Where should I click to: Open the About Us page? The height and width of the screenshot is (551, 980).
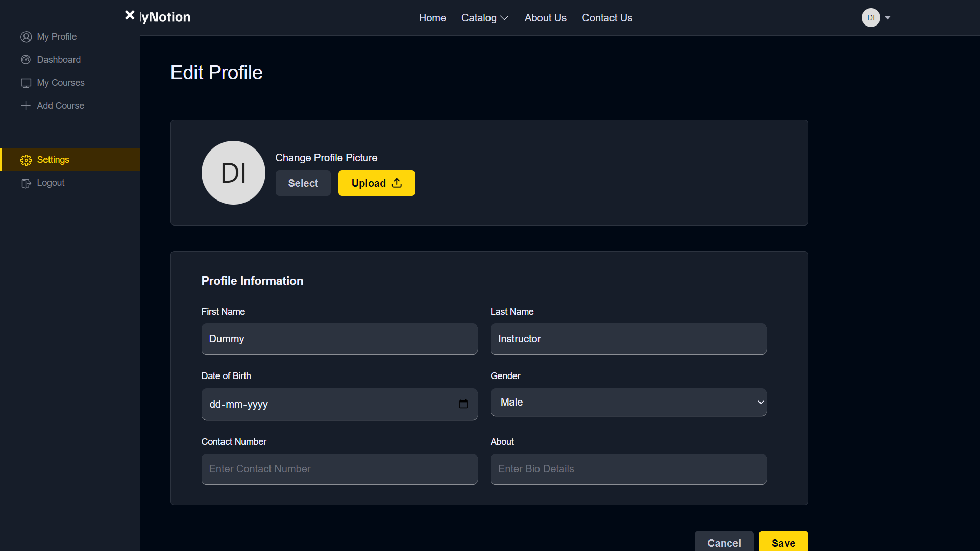tap(545, 17)
